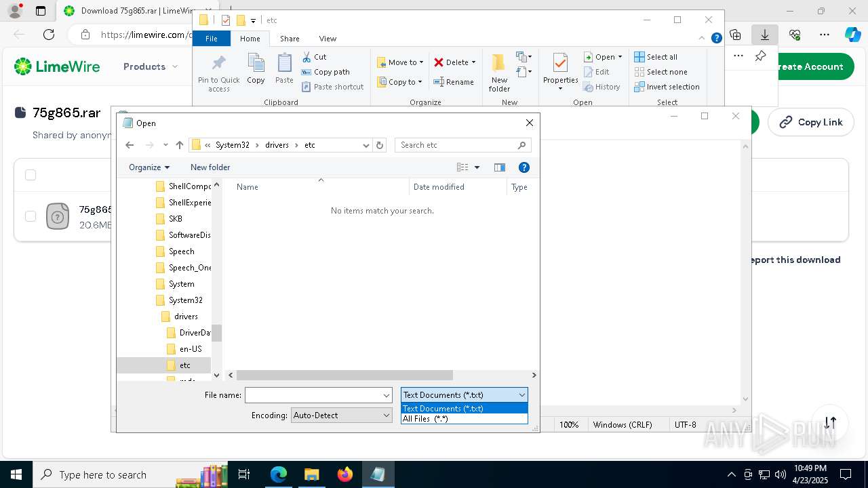The image size is (868, 488).
Task: Click the up-one-level arrow in Open dialog
Action: point(180,145)
